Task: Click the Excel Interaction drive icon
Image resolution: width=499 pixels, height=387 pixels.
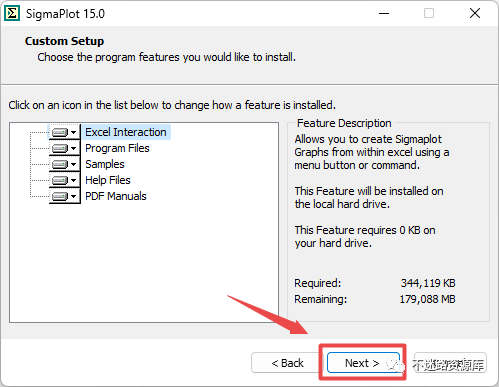Action: (60, 132)
